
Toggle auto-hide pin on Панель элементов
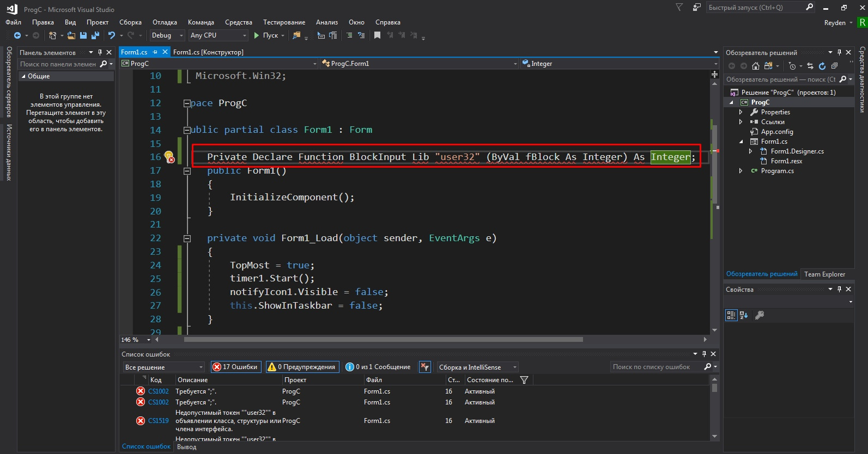(100, 52)
